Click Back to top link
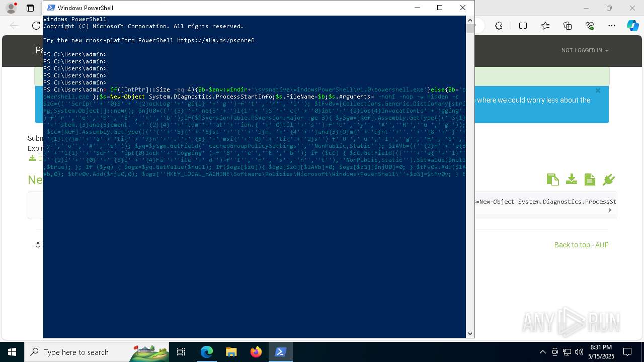This screenshot has height=362, width=644. pos(572,245)
